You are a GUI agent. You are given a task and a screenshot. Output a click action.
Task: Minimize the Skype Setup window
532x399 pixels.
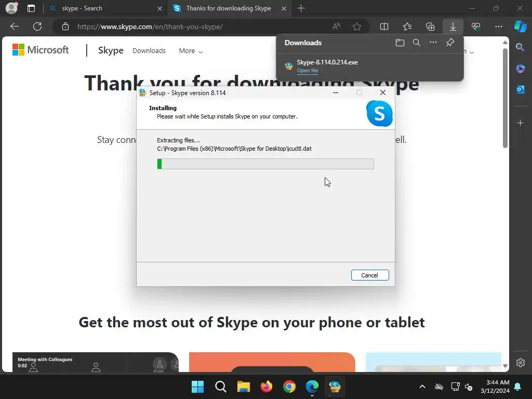point(336,92)
